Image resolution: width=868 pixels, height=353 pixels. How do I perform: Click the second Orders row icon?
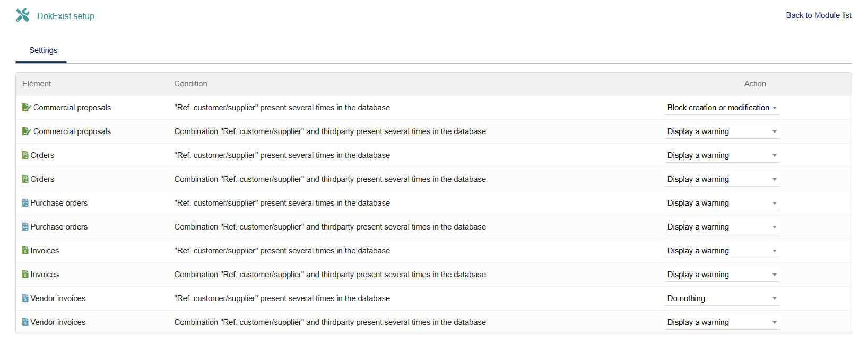pyautogui.click(x=25, y=179)
